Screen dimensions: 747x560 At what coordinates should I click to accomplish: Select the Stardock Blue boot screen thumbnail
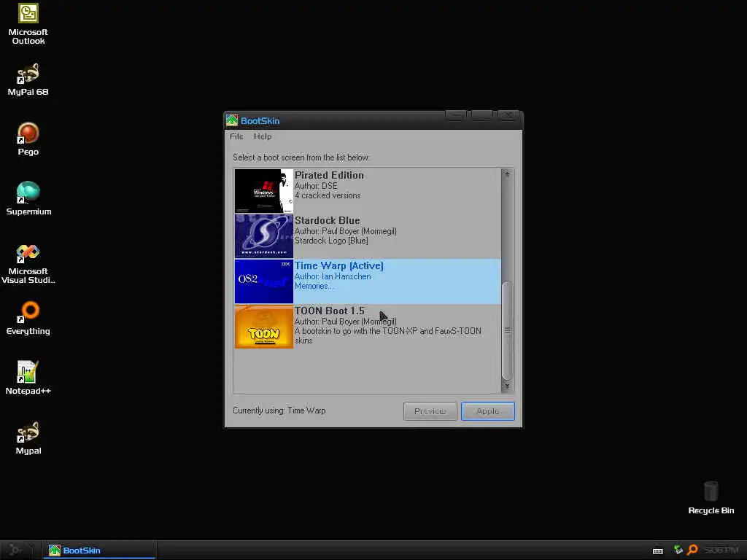click(x=264, y=236)
